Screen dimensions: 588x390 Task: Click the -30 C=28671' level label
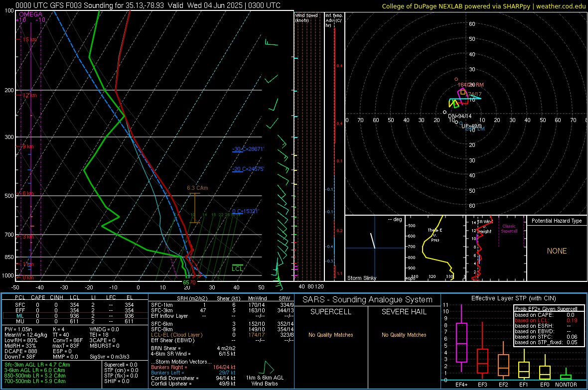(248, 149)
